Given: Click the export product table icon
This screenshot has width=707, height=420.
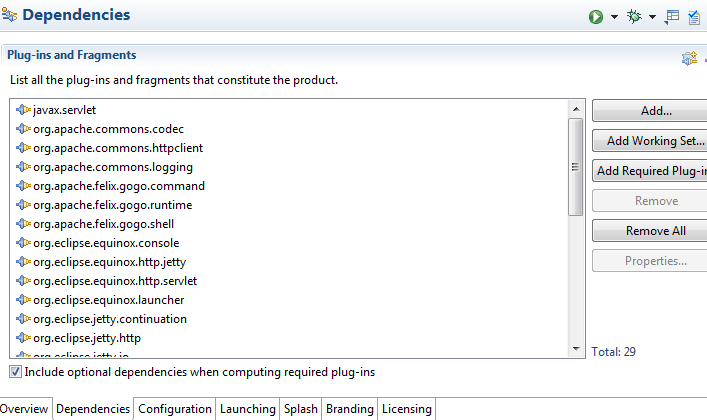Looking at the screenshot, I should [x=672, y=16].
